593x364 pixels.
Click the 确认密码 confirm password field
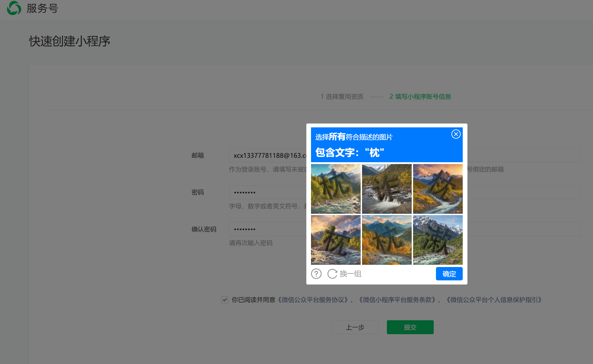268,229
